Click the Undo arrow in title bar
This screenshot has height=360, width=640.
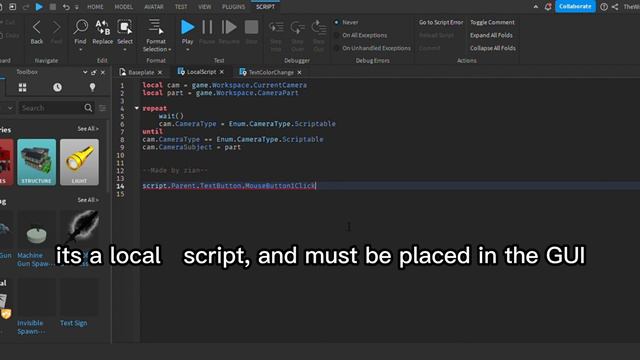tap(66, 7)
